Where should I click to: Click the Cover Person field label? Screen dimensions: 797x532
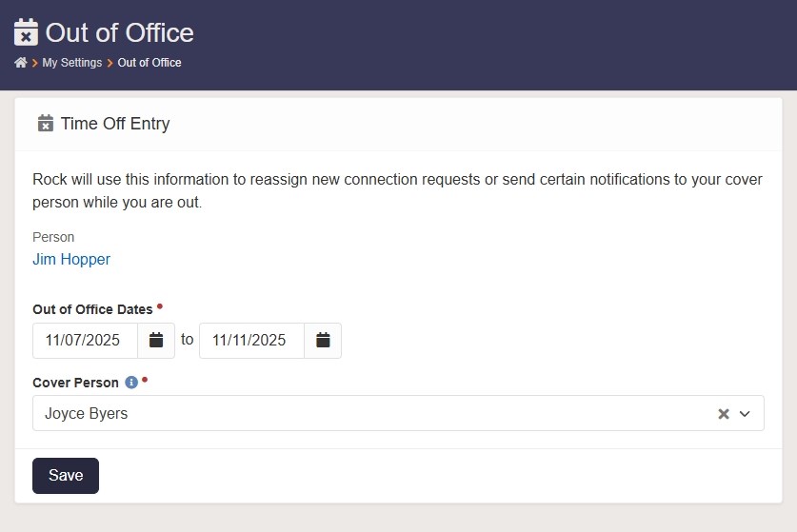coord(75,383)
